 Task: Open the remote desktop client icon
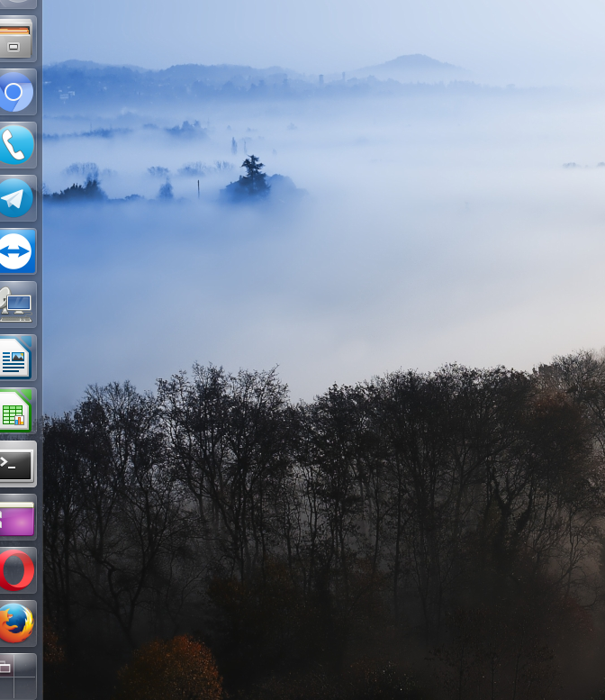(15, 305)
